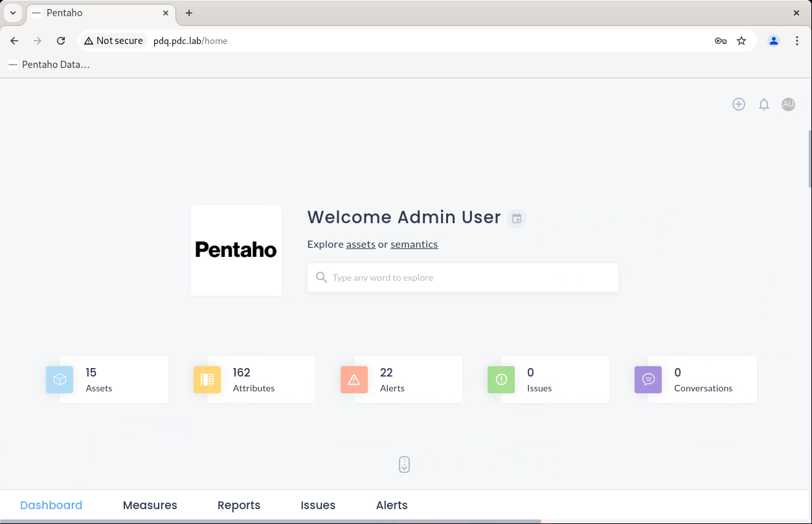Click the add (plus circle) icon
The height and width of the screenshot is (524, 812).
(x=739, y=104)
